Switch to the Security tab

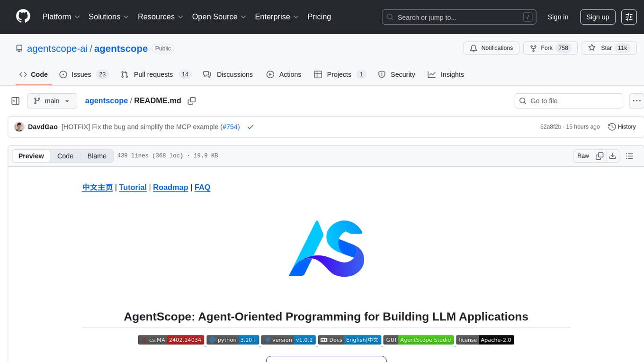coord(397,74)
